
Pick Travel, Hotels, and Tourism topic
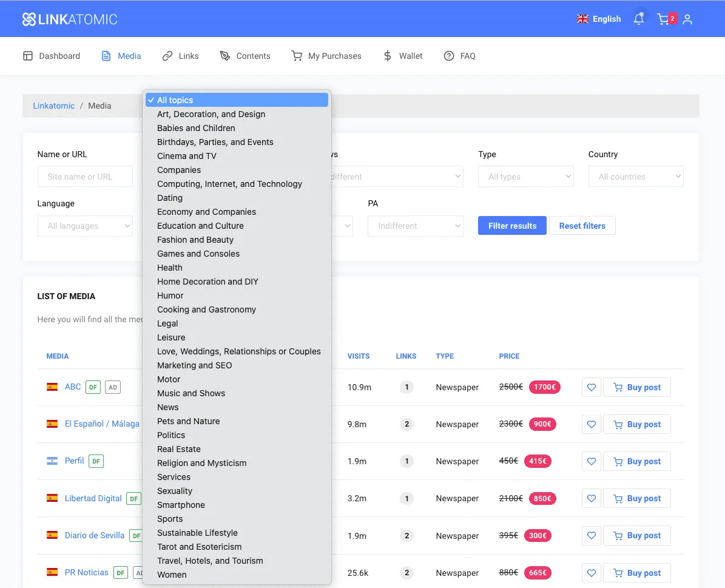pos(210,561)
